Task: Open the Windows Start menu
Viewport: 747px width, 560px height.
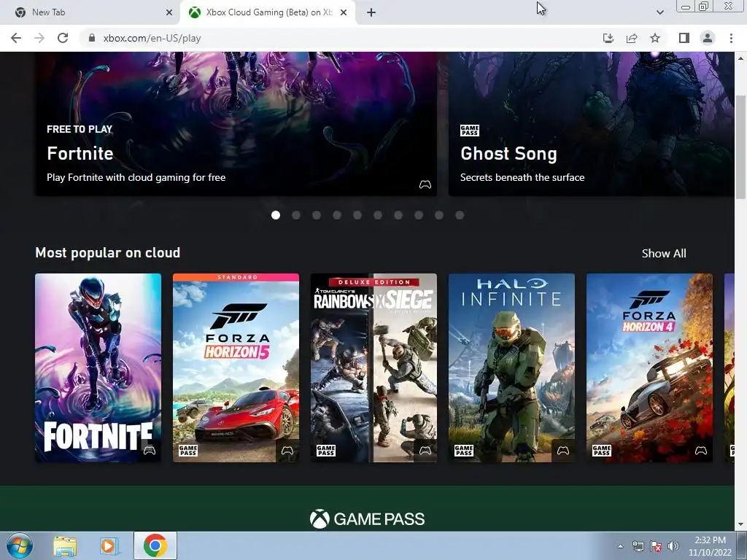Action: [20, 545]
